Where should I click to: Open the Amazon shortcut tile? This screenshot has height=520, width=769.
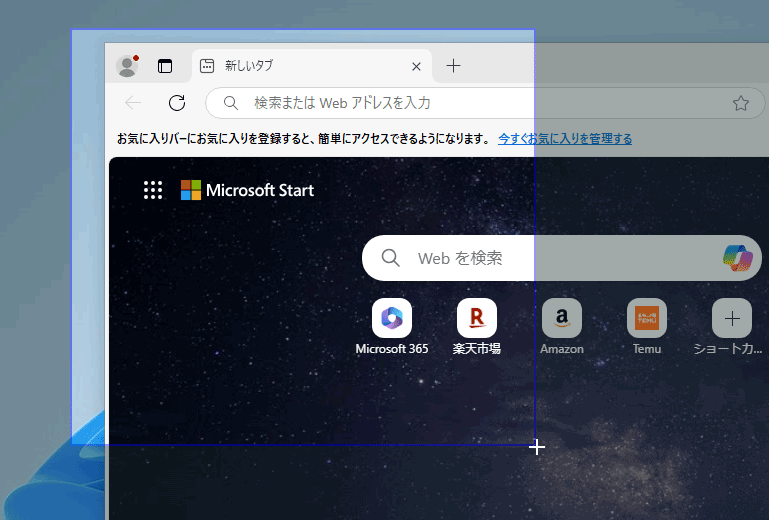[x=562, y=318]
